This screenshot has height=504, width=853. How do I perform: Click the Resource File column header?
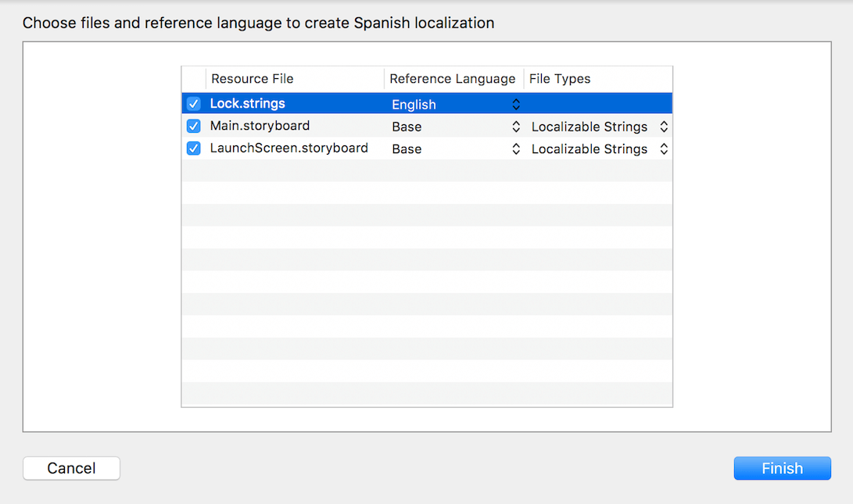click(252, 78)
